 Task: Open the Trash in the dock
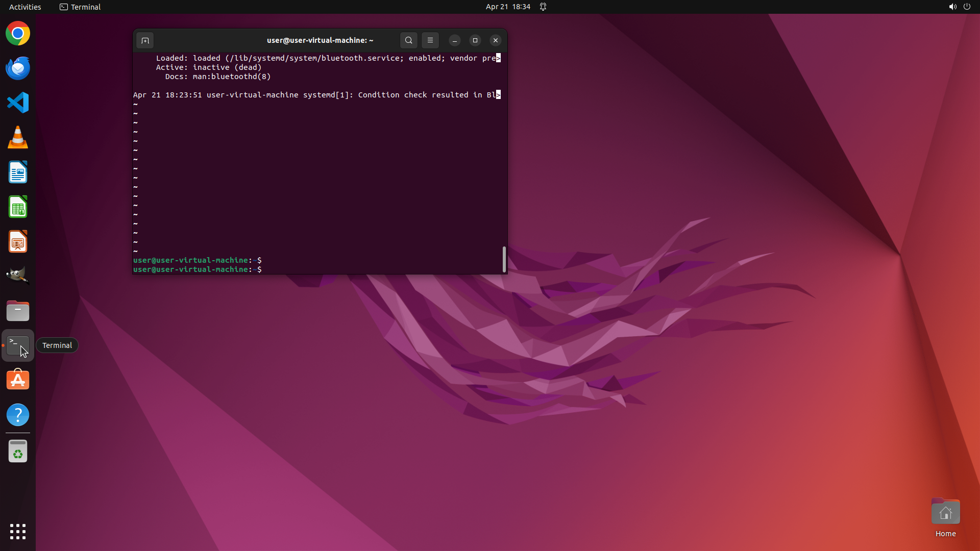click(18, 452)
